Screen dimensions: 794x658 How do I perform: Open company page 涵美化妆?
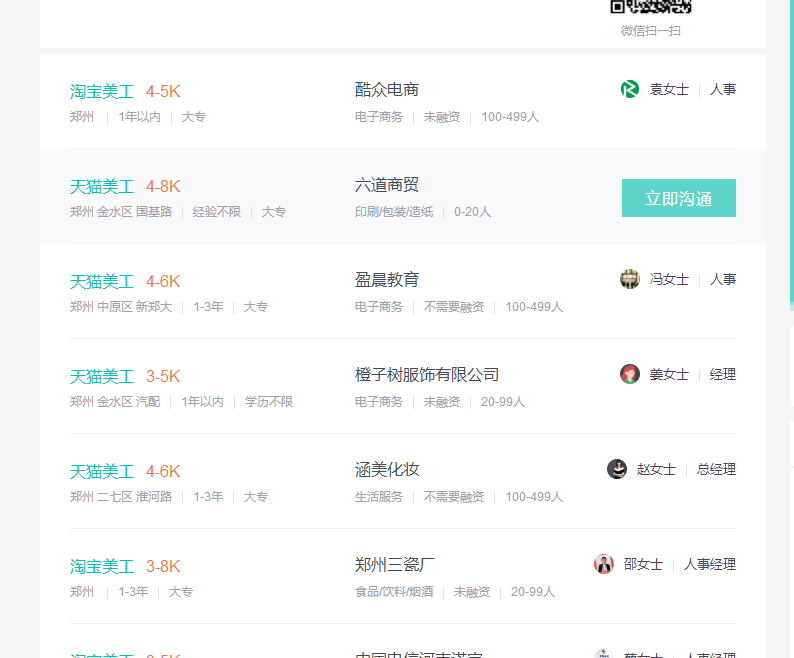[387, 470]
